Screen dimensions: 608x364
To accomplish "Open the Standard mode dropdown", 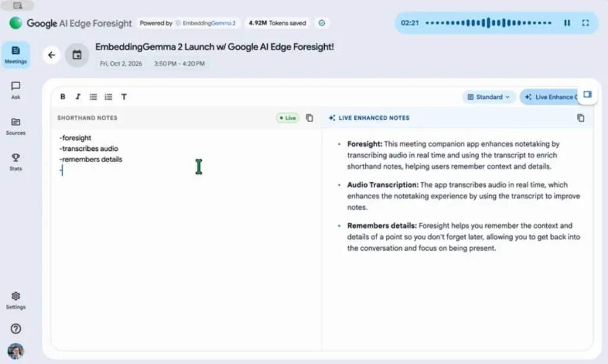I will 489,97.
